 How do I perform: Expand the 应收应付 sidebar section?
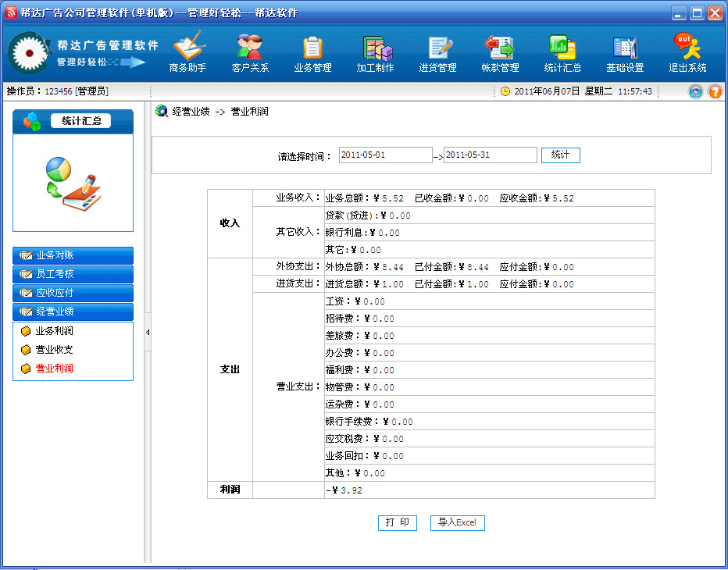(73, 293)
